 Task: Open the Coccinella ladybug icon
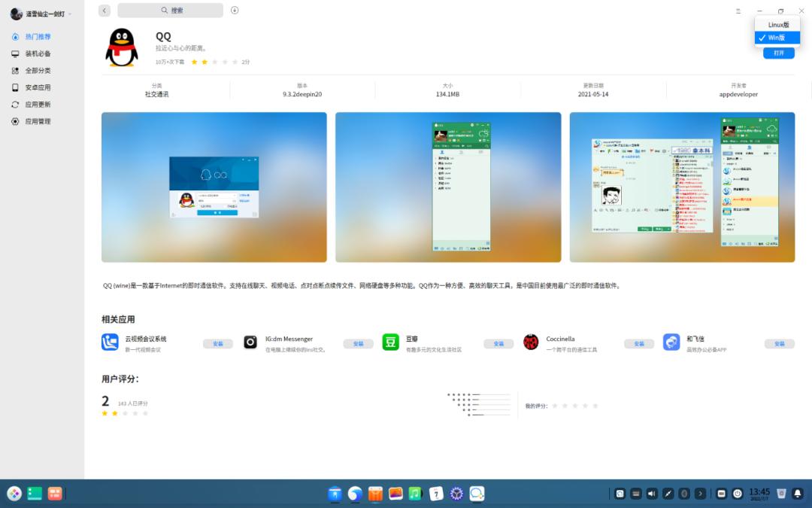coord(531,342)
